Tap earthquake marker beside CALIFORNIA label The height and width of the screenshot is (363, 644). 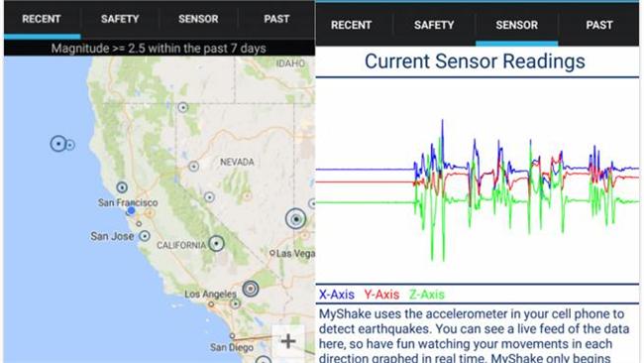tap(216, 243)
